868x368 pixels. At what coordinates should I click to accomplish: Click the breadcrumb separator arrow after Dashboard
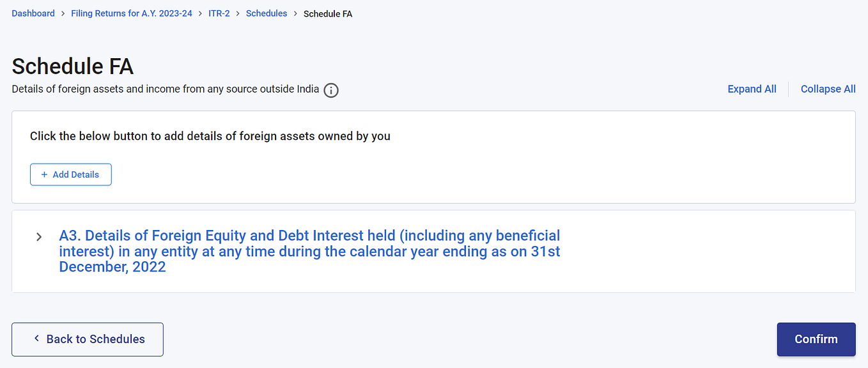(x=63, y=13)
